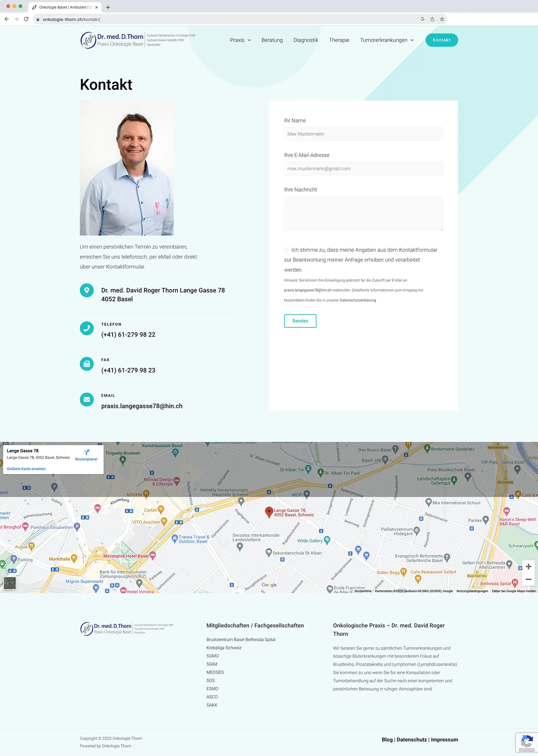Click the footer Dr. med. D. Thorn logo

pos(127,629)
